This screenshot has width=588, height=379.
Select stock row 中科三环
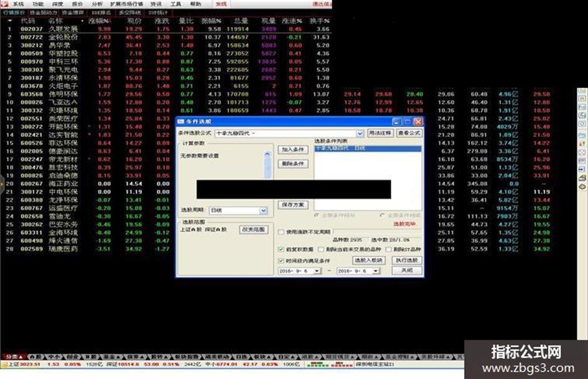pyautogui.click(x=166, y=62)
